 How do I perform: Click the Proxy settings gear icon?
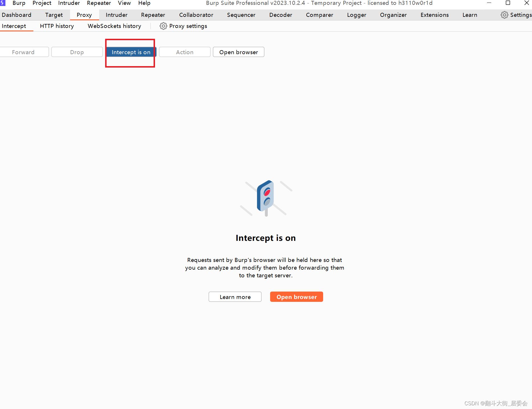[x=163, y=26]
